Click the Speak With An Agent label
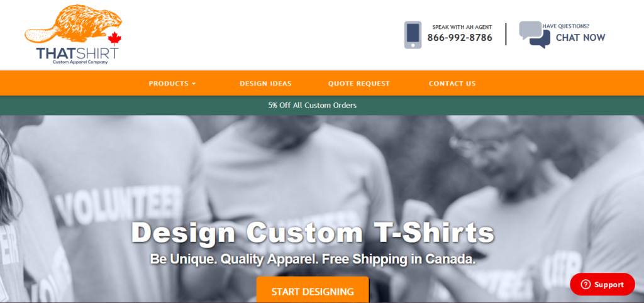644x303 pixels. point(462,27)
